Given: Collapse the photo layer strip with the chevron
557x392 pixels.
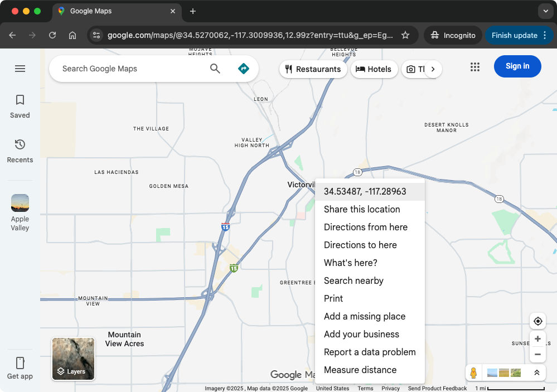Looking at the screenshot, I should click(537, 372).
